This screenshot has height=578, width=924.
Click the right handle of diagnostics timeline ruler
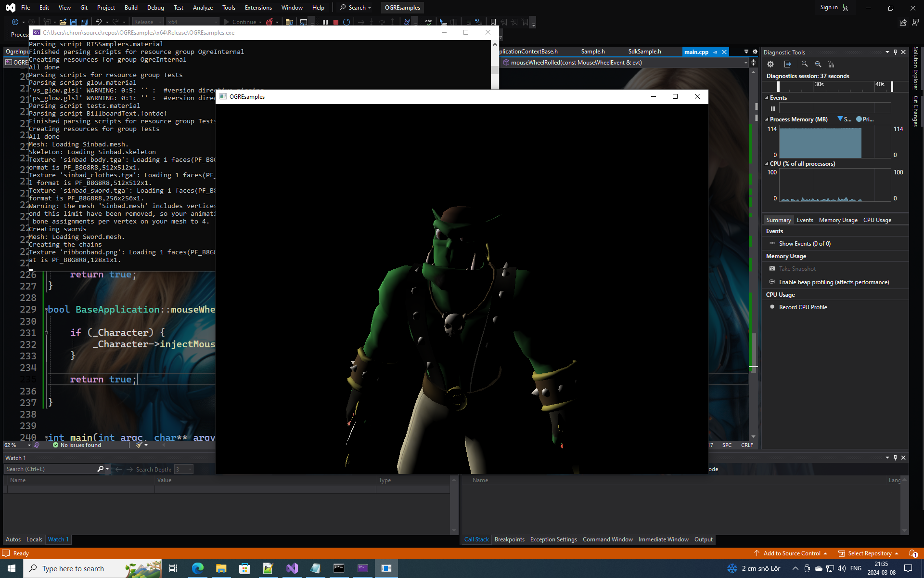pos(892,86)
